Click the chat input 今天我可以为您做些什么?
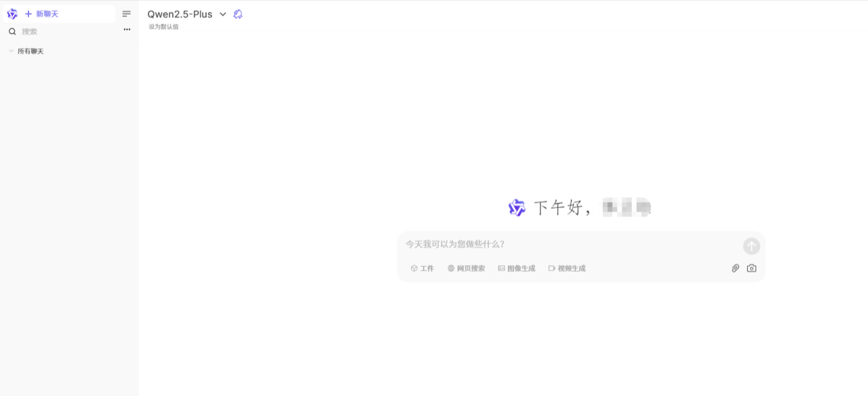This screenshot has width=868, height=396. (x=570, y=244)
